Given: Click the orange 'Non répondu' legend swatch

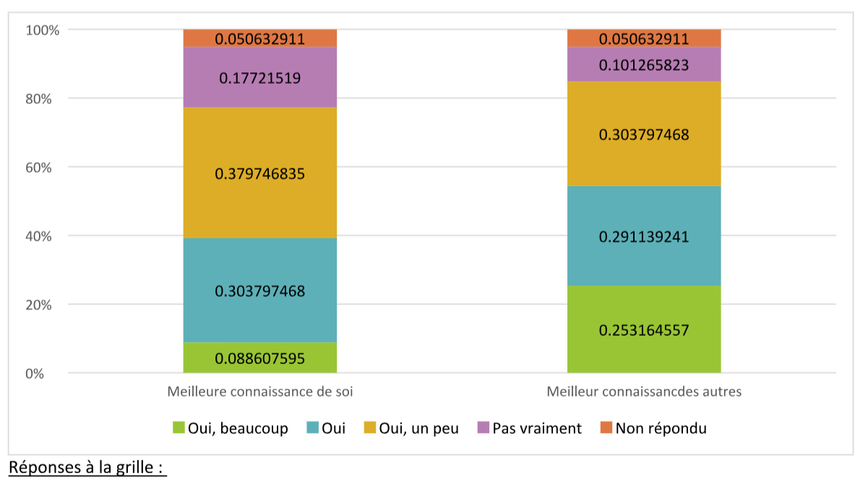Looking at the screenshot, I should pyautogui.click(x=606, y=428).
